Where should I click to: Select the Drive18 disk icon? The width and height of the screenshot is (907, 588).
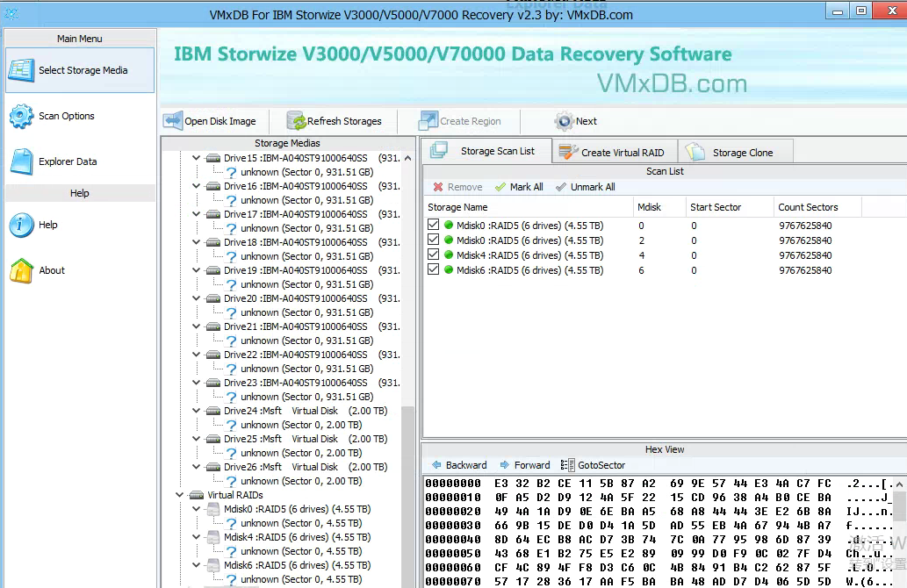[213, 242]
